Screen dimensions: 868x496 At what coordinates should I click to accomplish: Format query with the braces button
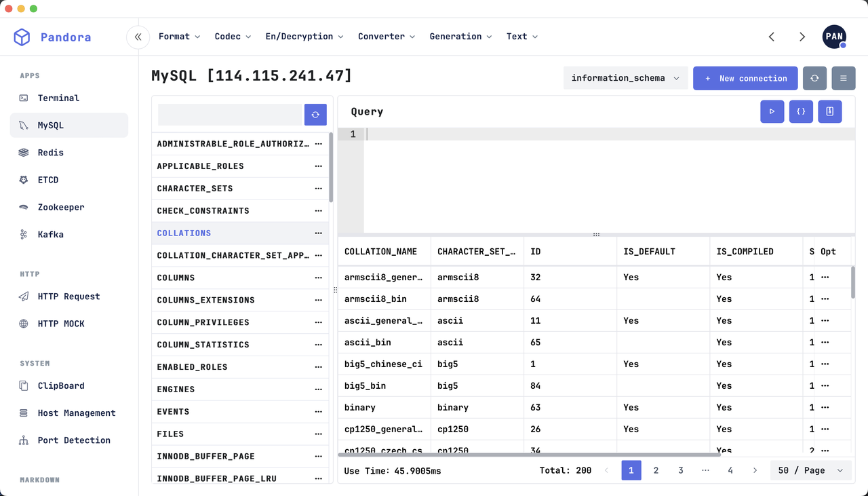click(801, 111)
